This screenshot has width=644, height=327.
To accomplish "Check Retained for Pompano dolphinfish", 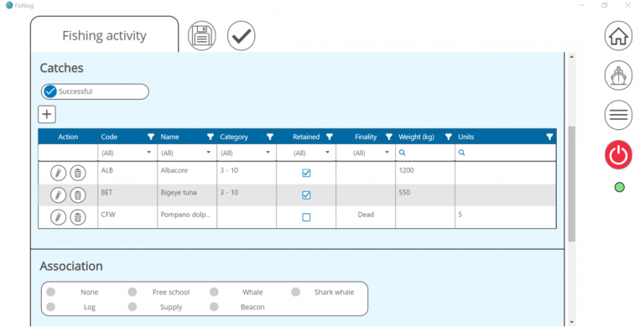I will 306,217.
